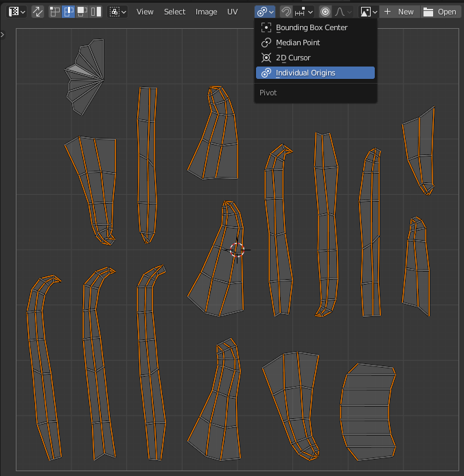Open the editor type selector
Image resolution: width=464 pixels, height=476 pixels.
17,12
